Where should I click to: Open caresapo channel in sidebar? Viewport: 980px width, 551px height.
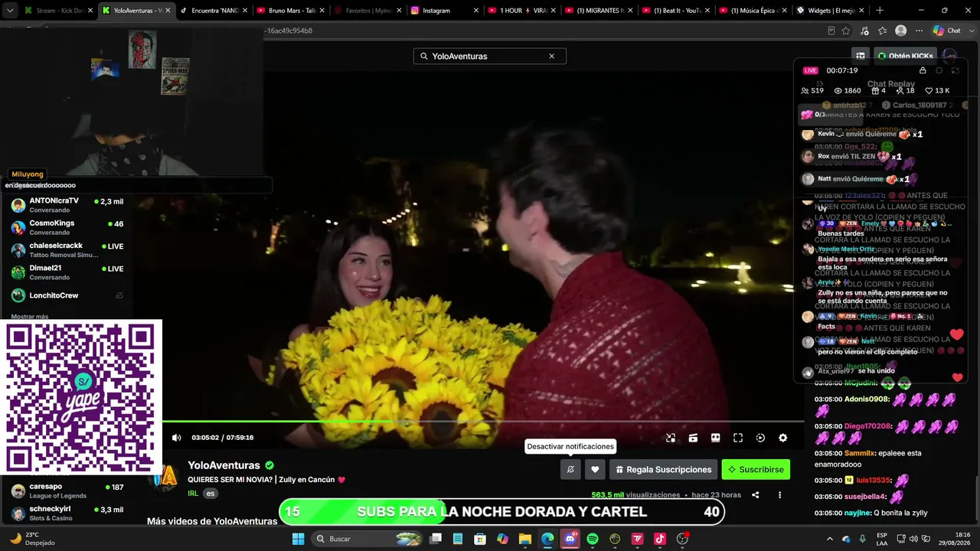(x=67, y=491)
